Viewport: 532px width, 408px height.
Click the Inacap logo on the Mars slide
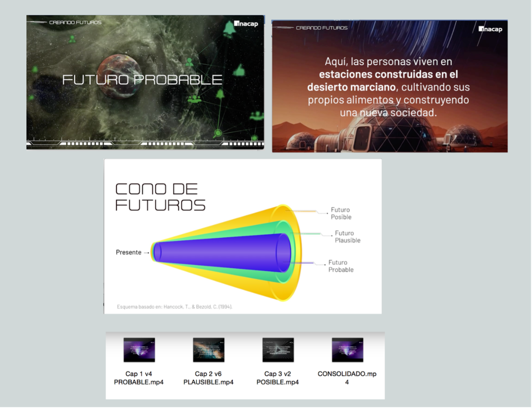pyautogui.click(x=490, y=29)
